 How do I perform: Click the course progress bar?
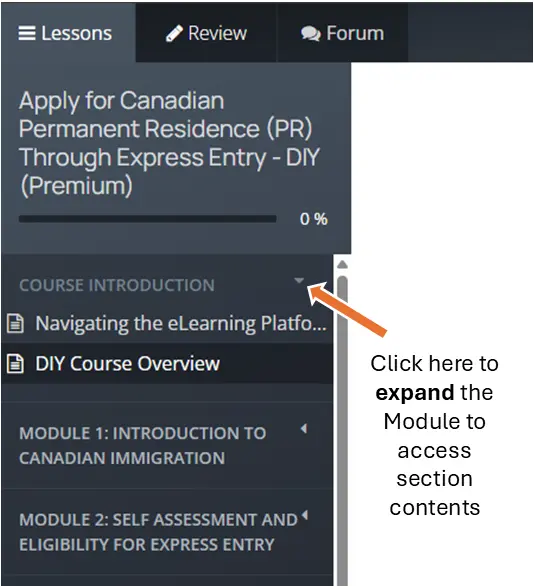tap(148, 219)
